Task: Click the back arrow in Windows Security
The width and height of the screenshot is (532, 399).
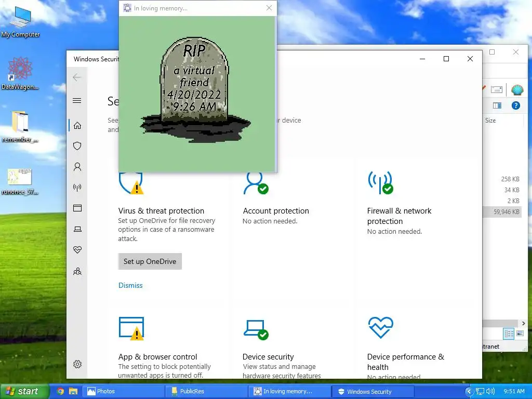Action: (77, 77)
